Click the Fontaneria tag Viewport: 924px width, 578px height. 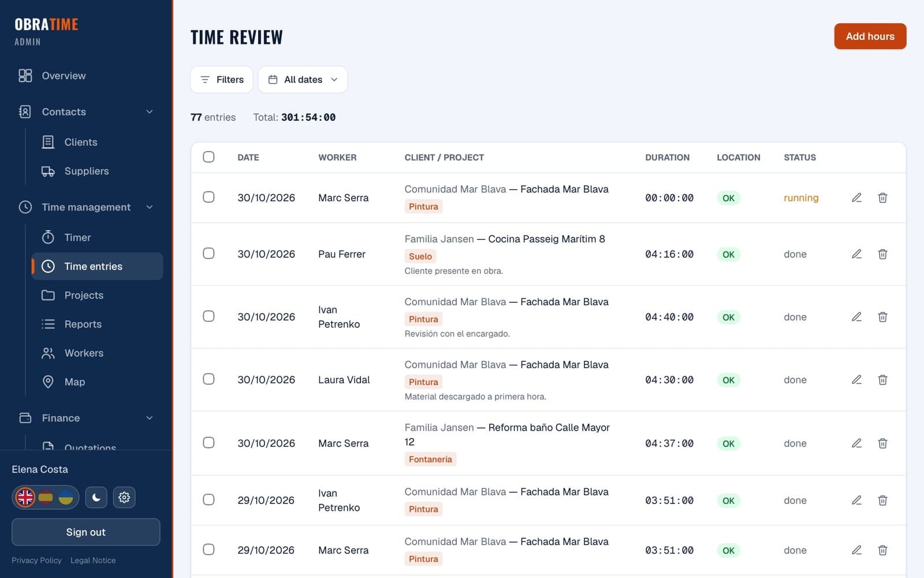click(430, 460)
